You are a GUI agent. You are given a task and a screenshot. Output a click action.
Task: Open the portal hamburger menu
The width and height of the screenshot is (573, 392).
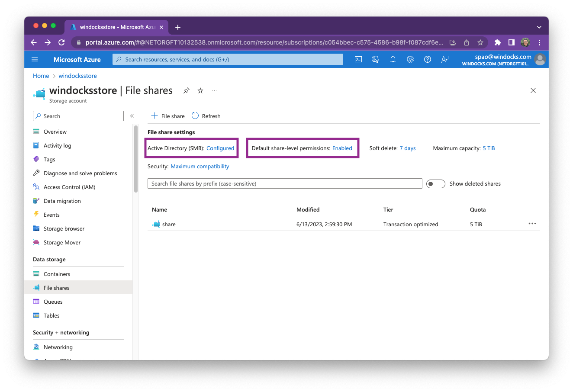(x=35, y=59)
